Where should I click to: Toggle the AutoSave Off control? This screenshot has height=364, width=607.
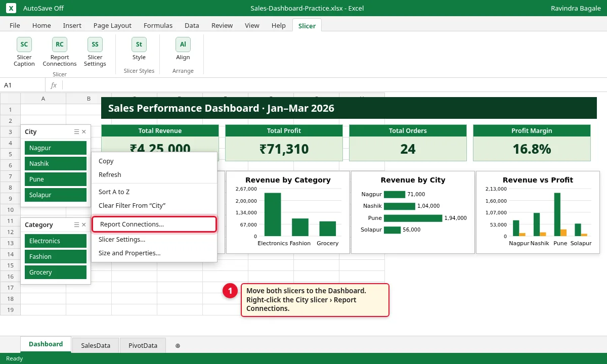click(44, 8)
